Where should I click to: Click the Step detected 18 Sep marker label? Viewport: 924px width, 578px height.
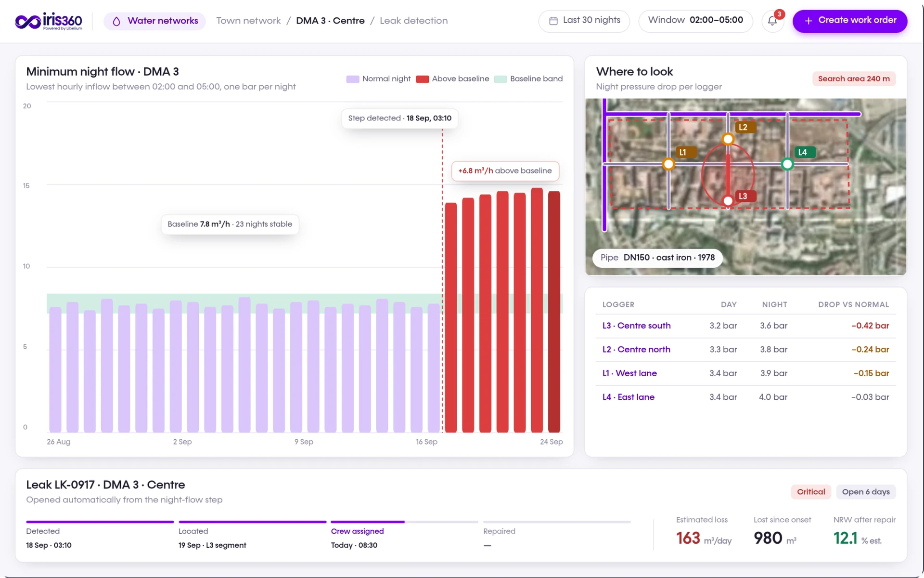point(399,118)
